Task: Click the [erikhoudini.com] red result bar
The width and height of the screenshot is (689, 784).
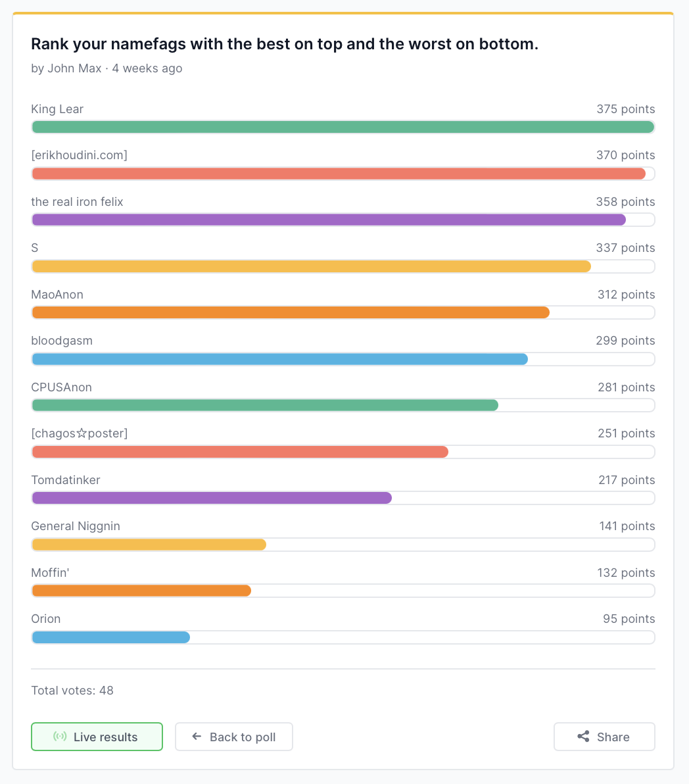Action: [x=339, y=174]
